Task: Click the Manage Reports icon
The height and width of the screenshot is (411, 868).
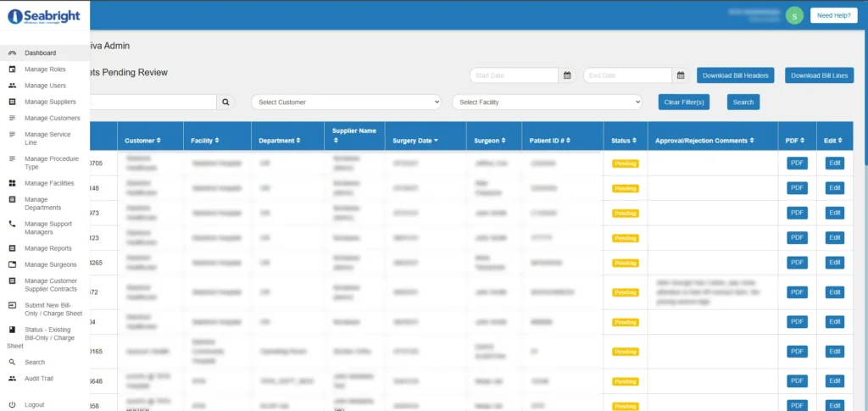Action: [12, 248]
